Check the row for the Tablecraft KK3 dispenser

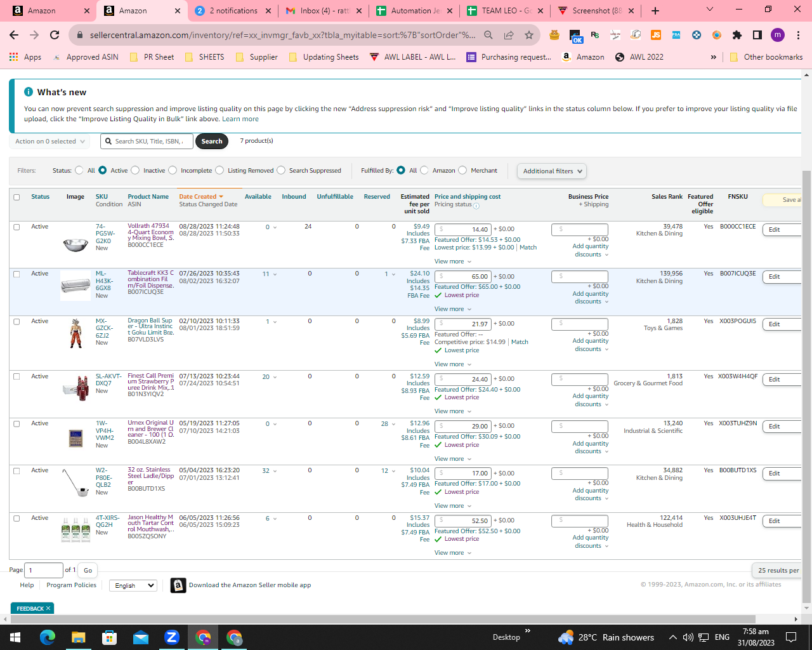coord(16,274)
